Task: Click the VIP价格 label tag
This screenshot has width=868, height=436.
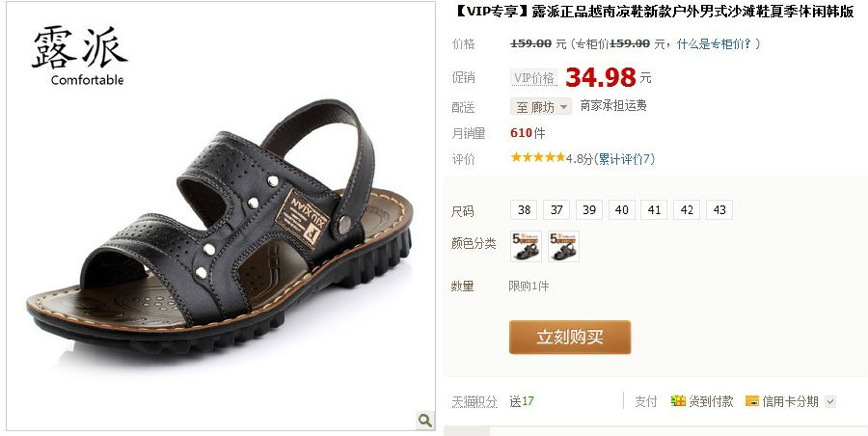Action: click(x=533, y=78)
